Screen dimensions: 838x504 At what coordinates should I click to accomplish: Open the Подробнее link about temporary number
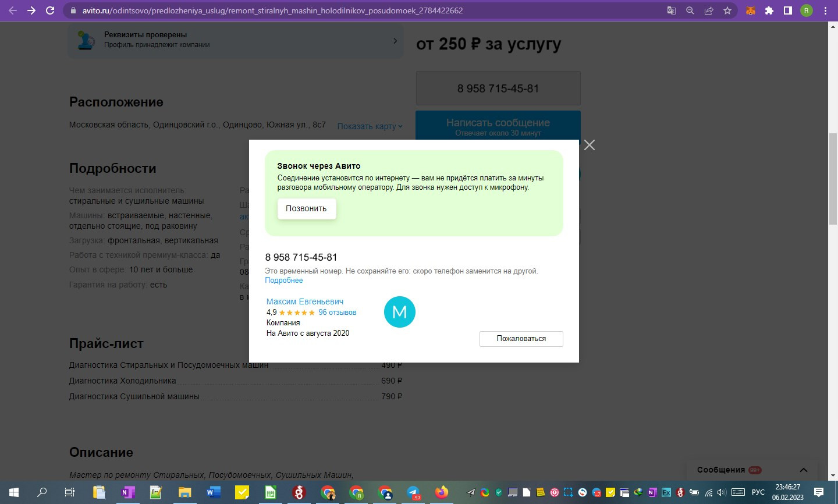(x=284, y=281)
